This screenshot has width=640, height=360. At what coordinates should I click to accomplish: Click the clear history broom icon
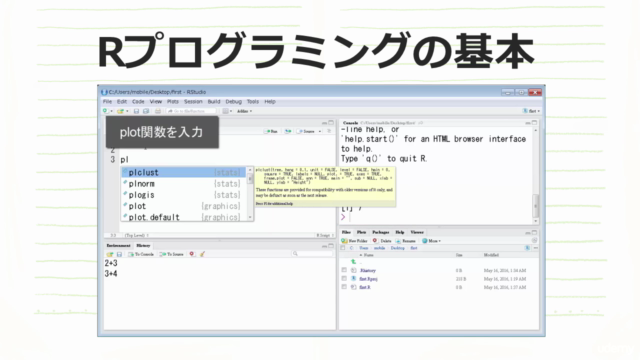[202, 254]
